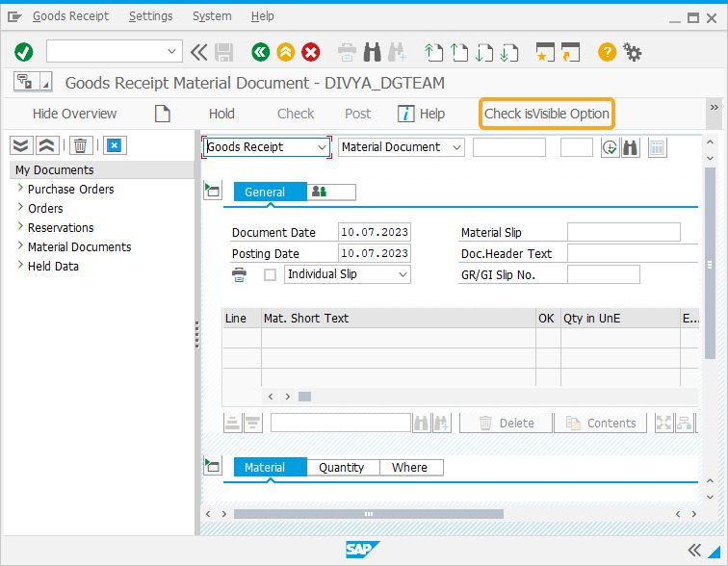Expand Held Data tree node
This screenshot has width=728, height=566.
pos(20,265)
